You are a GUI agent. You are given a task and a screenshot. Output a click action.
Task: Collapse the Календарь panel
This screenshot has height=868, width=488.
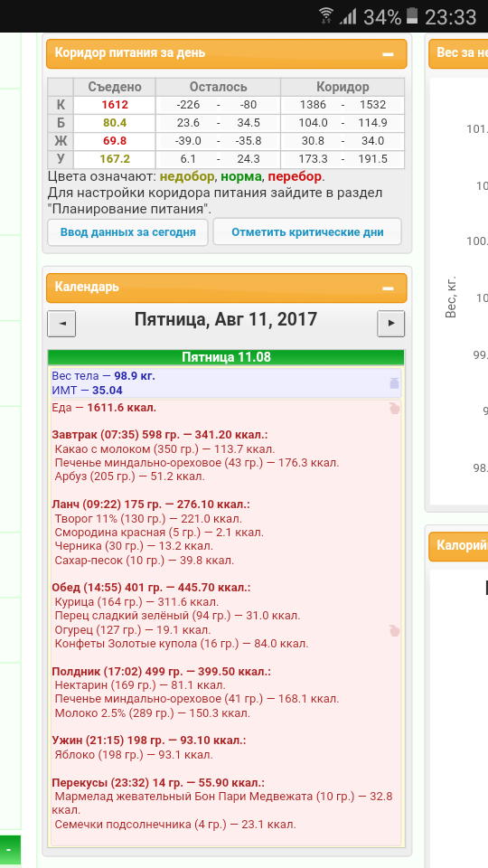388,288
